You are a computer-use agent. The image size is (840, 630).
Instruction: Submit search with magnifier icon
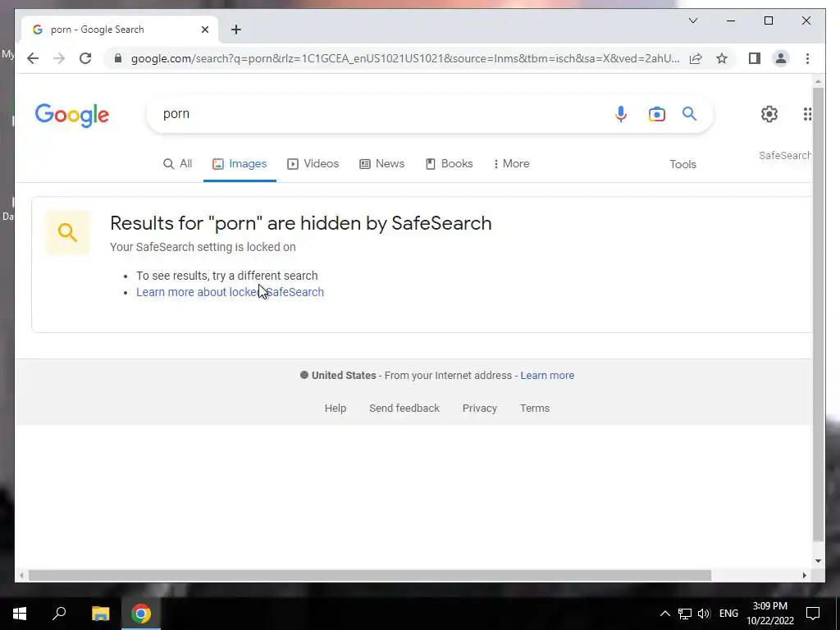[x=689, y=113]
